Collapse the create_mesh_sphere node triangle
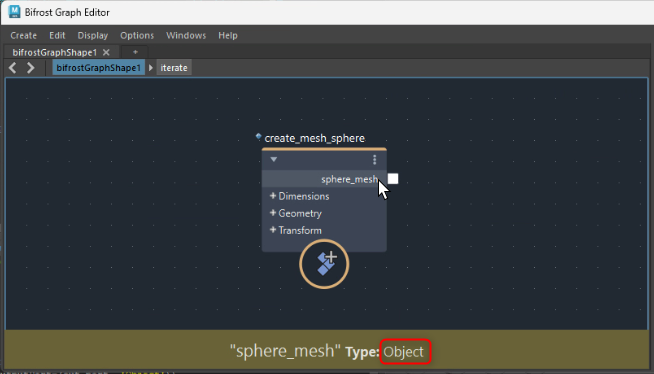Screen dimensions: 654x374 pyautogui.click(x=274, y=159)
